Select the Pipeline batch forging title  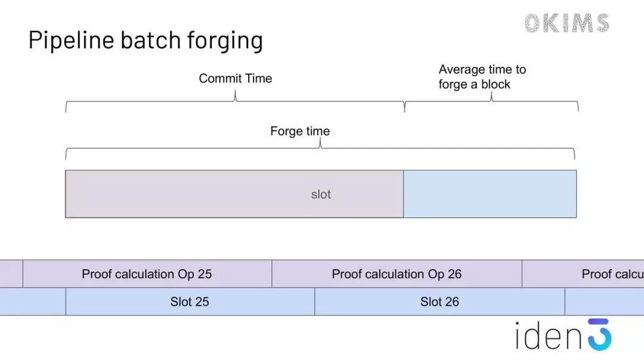tap(145, 41)
